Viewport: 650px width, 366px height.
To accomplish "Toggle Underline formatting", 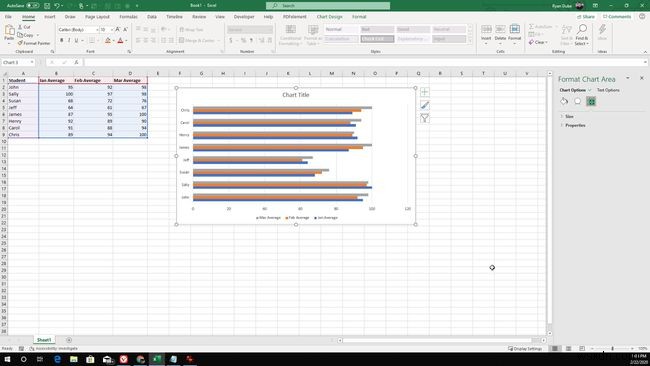I will pos(76,41).
